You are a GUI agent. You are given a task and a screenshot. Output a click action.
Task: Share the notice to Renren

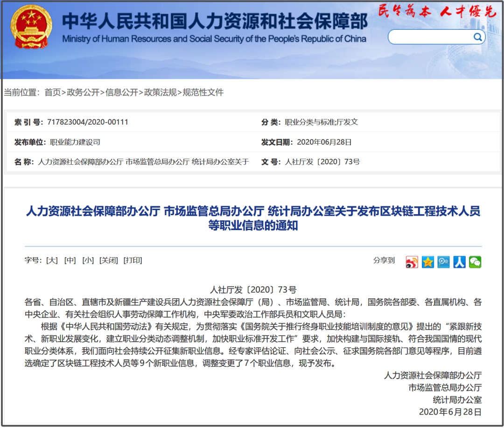(x=459, y=262)
